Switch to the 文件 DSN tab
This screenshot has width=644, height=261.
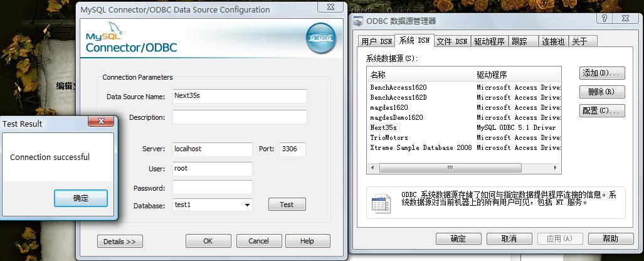point(451,41)
